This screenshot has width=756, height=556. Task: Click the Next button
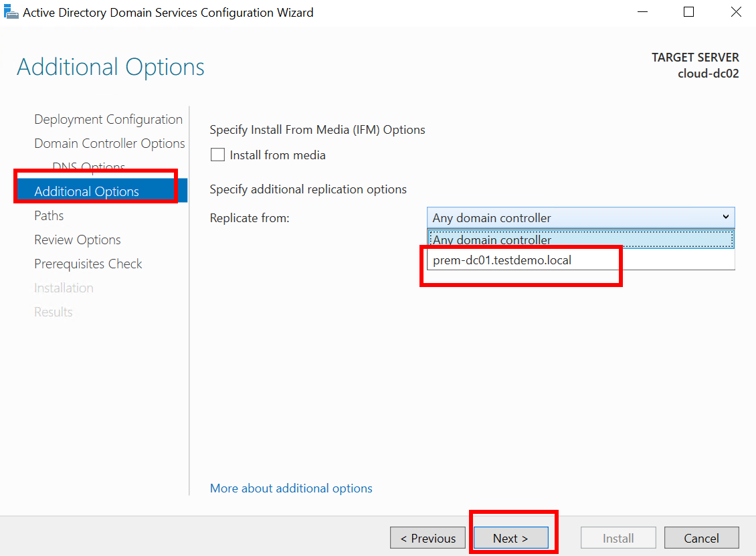click(x=510, y=538)
